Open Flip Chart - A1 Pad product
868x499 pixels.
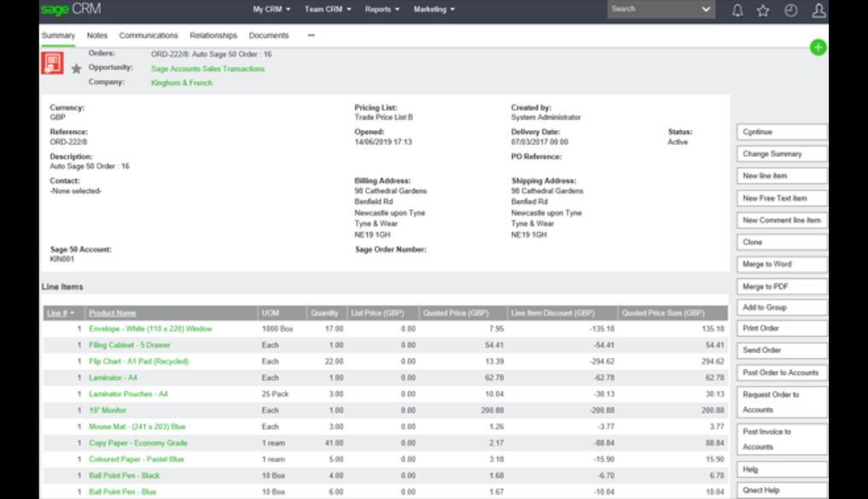[x=139, y=362]
